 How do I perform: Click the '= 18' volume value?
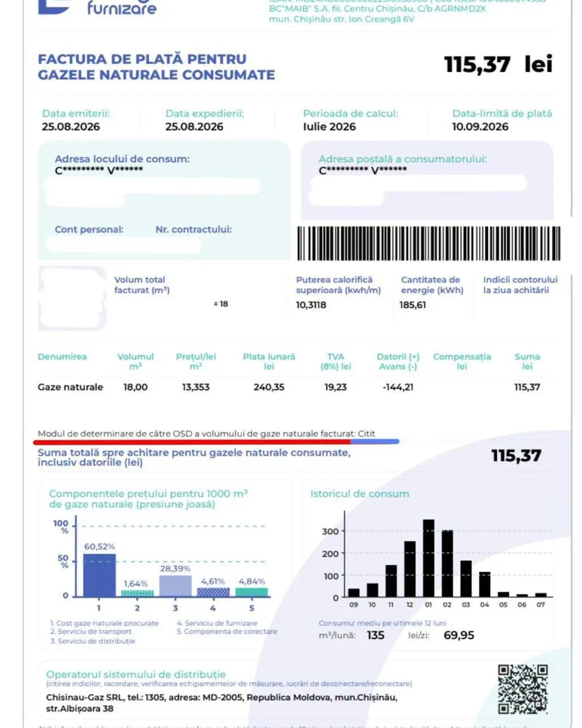point(221,304)
